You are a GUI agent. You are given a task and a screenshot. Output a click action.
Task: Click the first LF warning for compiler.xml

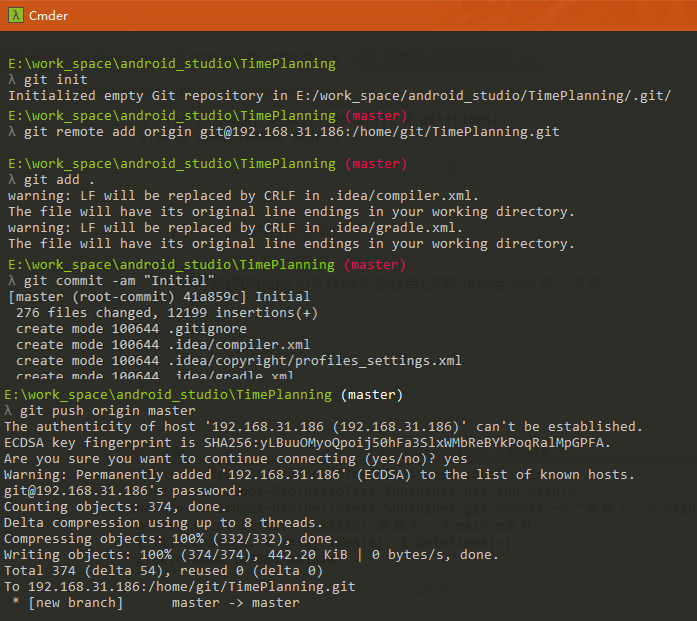pos(243,196)
